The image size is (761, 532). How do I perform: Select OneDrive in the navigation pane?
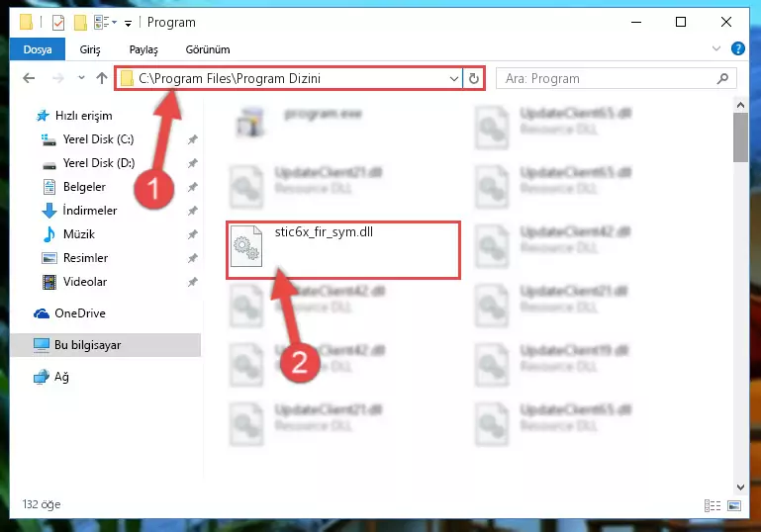coord(80,313)
